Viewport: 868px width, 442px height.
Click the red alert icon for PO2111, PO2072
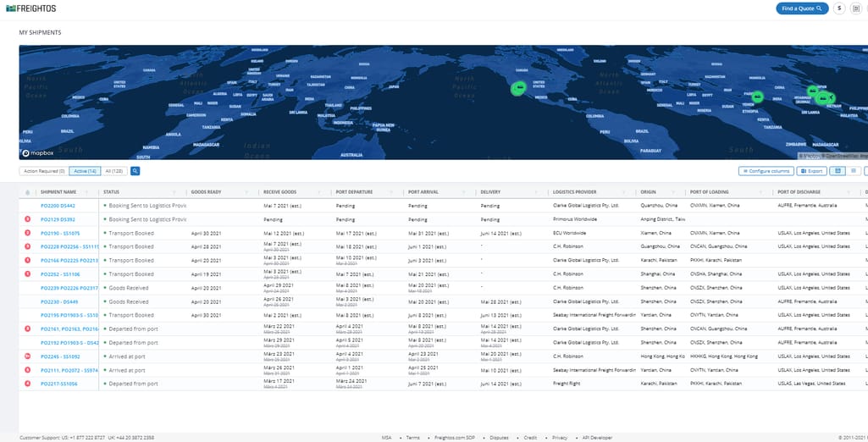click(x=28, y=370)
